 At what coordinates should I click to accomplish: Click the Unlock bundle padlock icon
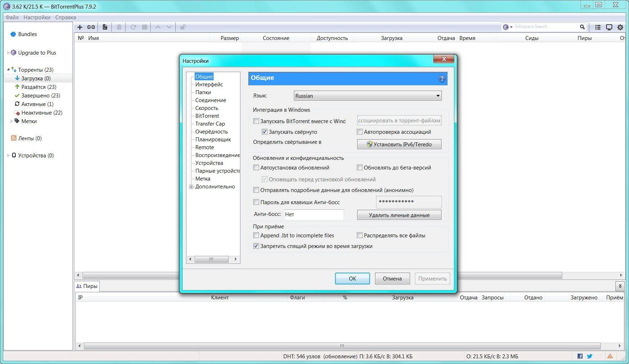tap(183, 27)
